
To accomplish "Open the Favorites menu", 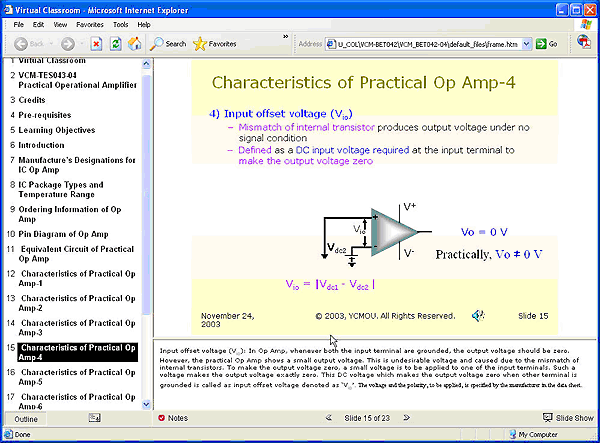I will pos(90,24).
